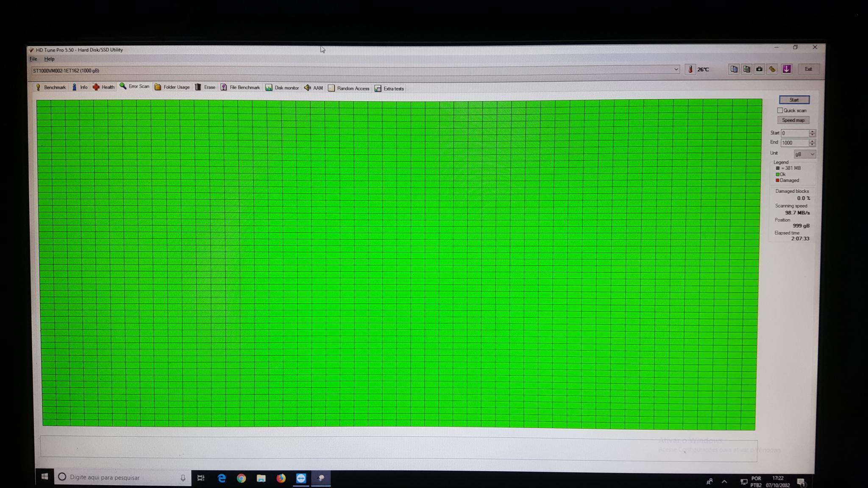
Task: Switch to the Health tab
Action: click(x=104, y=87)
